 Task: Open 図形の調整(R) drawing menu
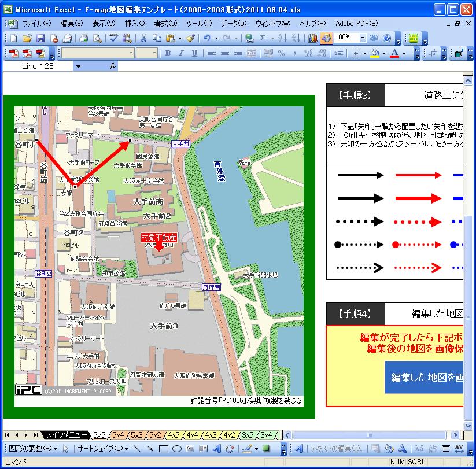32,448
